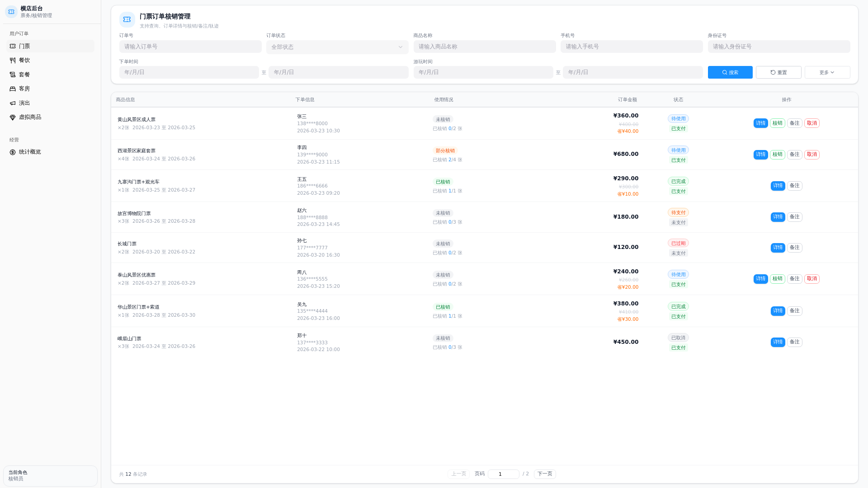Screen dimensions: 868x488
Task: Open 门票 in the sidebar
Action: tap(50, 46)
